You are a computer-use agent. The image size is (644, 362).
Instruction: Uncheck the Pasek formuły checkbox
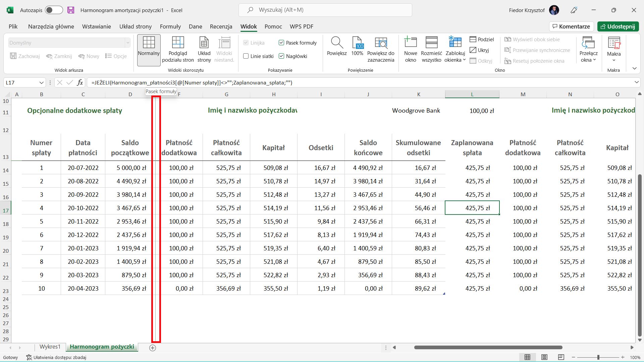pos(281,43)
